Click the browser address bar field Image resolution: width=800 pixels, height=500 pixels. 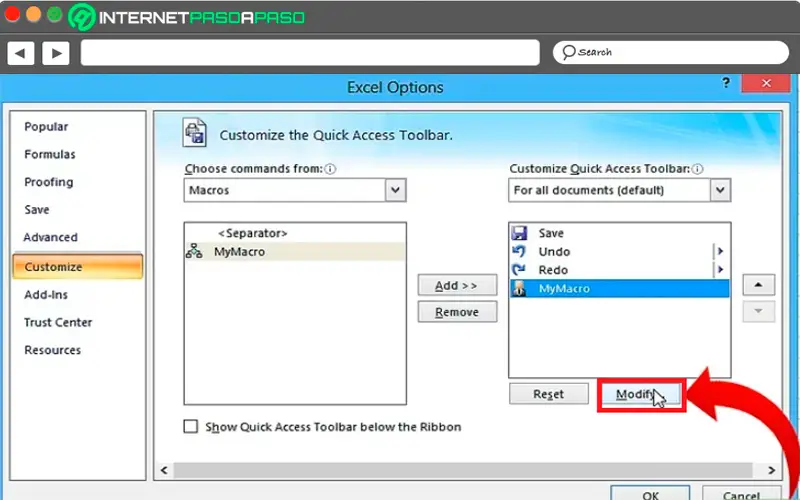click(x=310, y=53)
